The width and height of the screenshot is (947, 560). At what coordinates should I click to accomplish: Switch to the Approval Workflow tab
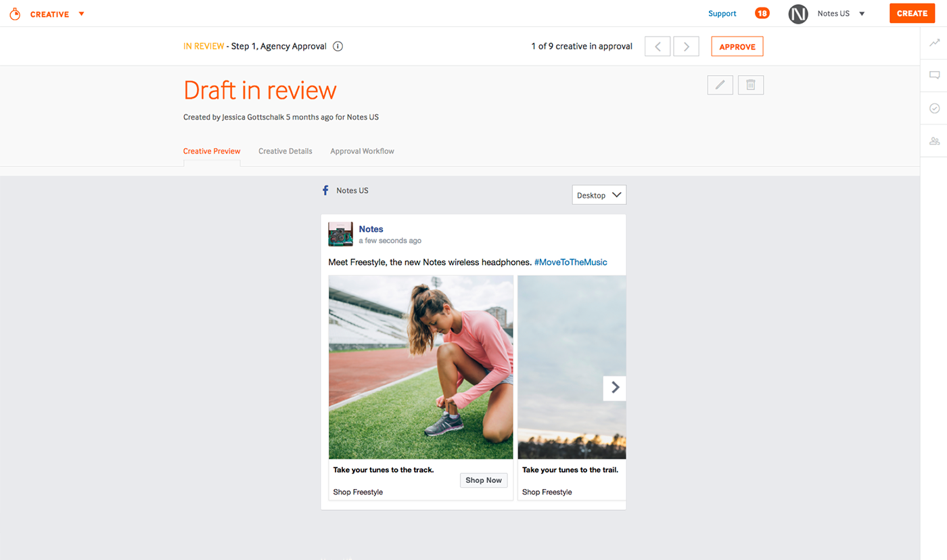(362, 151)
